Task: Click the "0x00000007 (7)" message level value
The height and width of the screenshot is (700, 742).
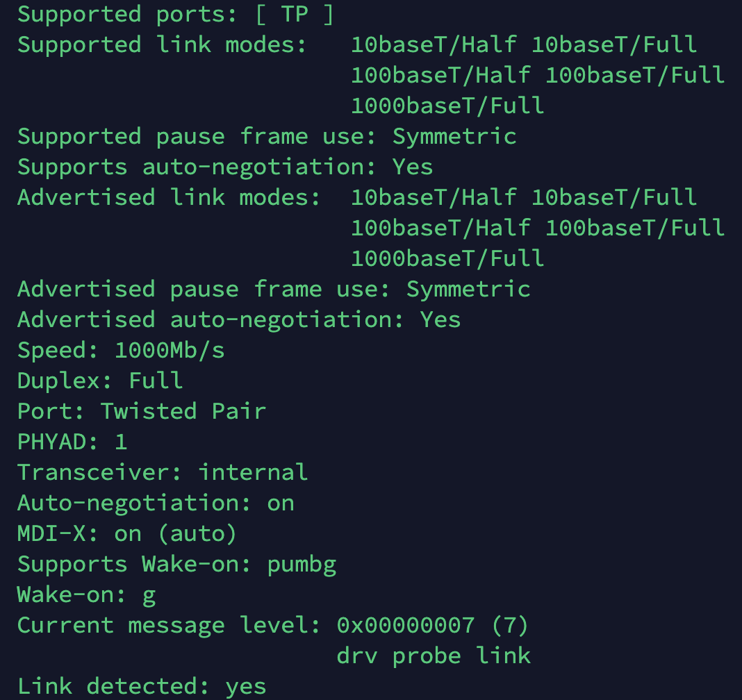Action: (433, 625)
